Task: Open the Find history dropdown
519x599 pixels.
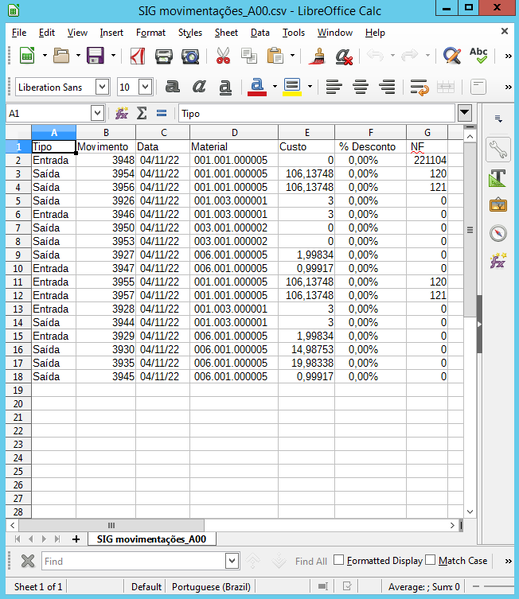Action: click(232, 561)
